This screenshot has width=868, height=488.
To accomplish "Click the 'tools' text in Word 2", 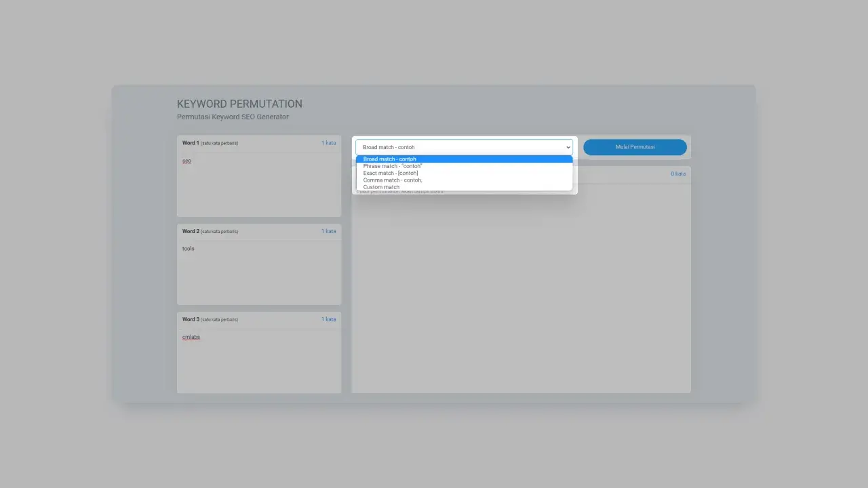I will point(189,249).
